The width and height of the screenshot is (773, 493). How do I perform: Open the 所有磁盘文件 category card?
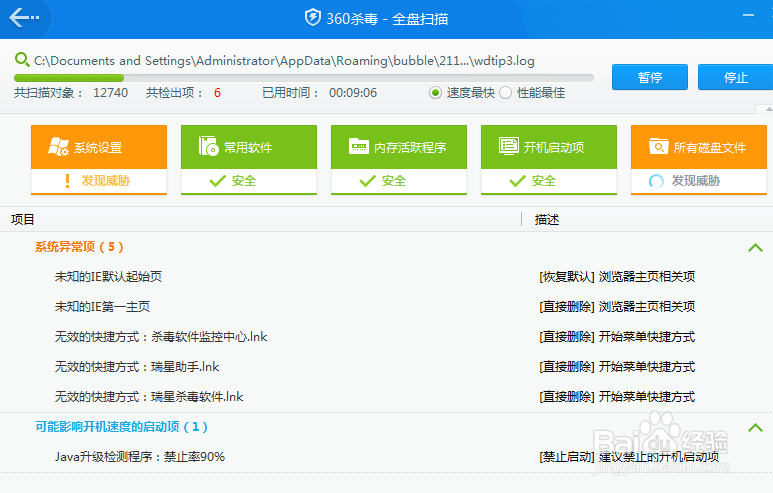point(699,160)
